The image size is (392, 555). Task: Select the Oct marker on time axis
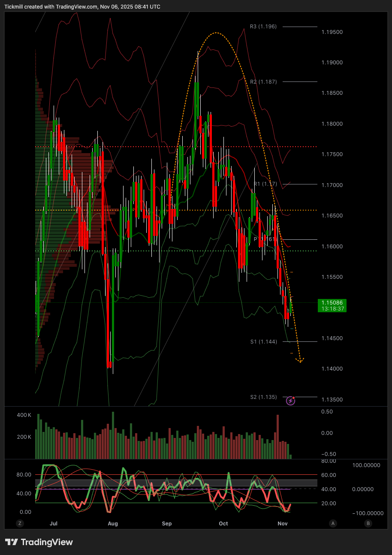click(x=223, y=523)
